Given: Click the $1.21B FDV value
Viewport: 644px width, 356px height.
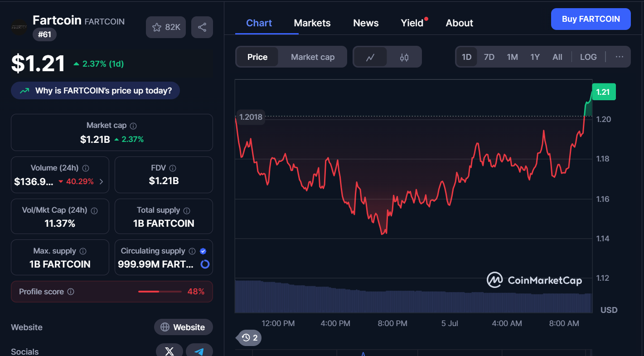Looking at the screenshot, I should [x=164, y=181].
